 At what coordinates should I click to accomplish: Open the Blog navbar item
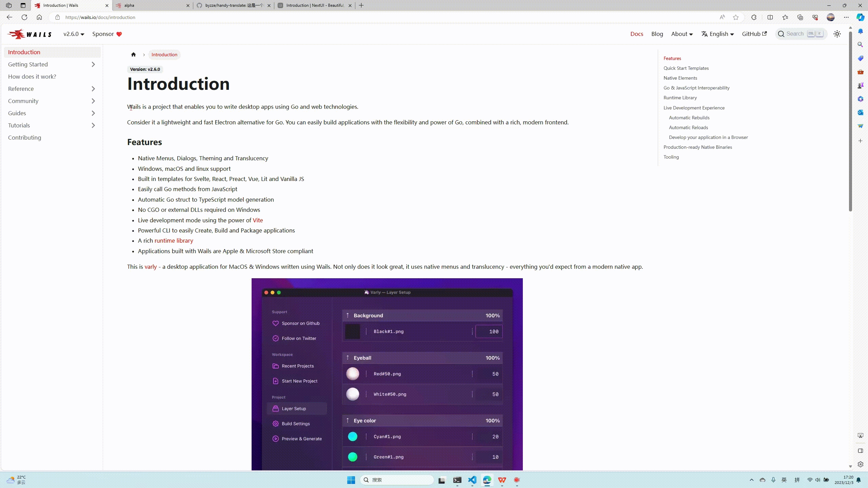(657, 34)
